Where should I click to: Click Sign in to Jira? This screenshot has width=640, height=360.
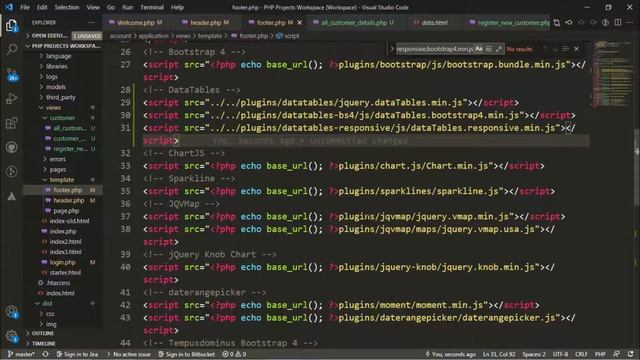(77, 354)
